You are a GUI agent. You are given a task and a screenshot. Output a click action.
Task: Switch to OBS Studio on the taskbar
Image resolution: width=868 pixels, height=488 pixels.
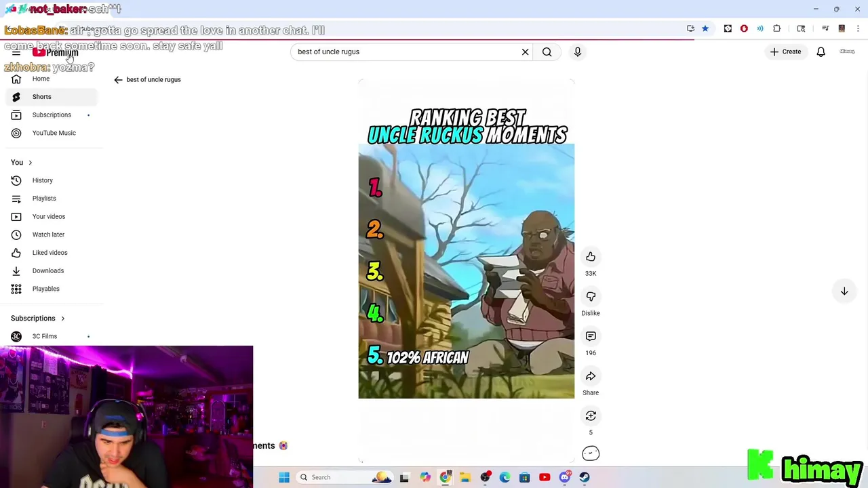(485, 477)
